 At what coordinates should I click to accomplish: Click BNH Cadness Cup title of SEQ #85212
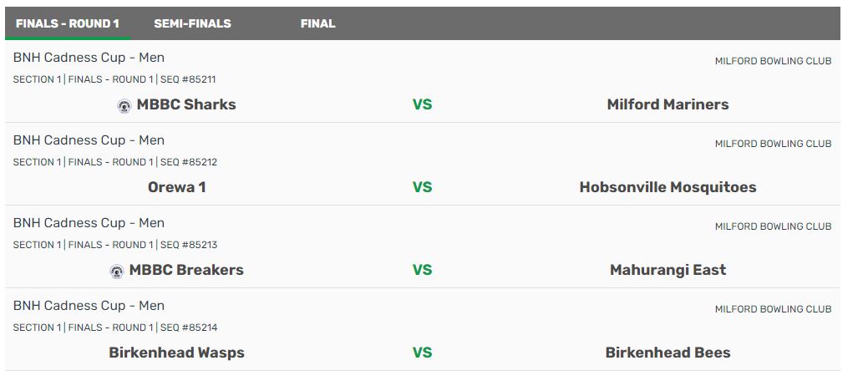point(89,140)
